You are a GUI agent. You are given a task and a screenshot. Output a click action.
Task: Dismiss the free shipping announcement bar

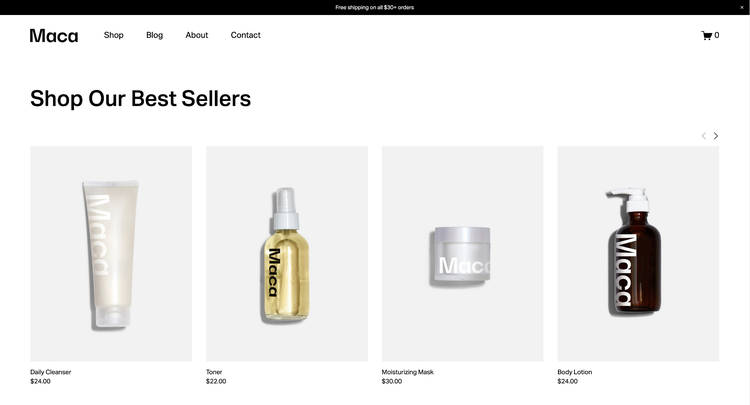point(742,7)
